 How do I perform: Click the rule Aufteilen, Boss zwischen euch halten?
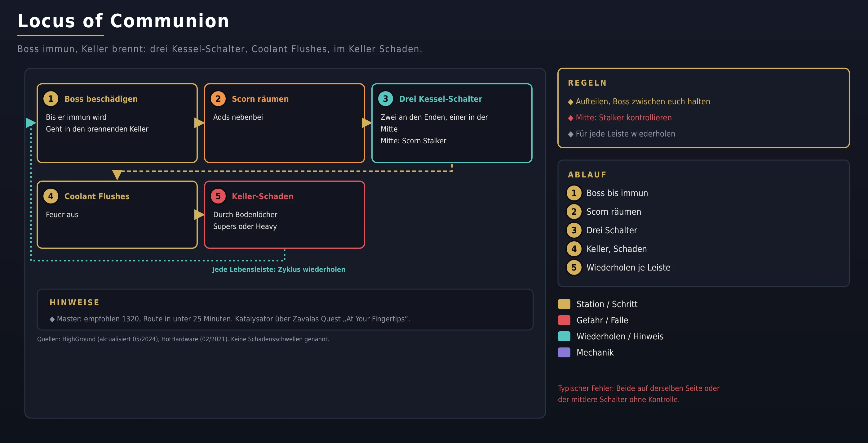click(643, 101)
